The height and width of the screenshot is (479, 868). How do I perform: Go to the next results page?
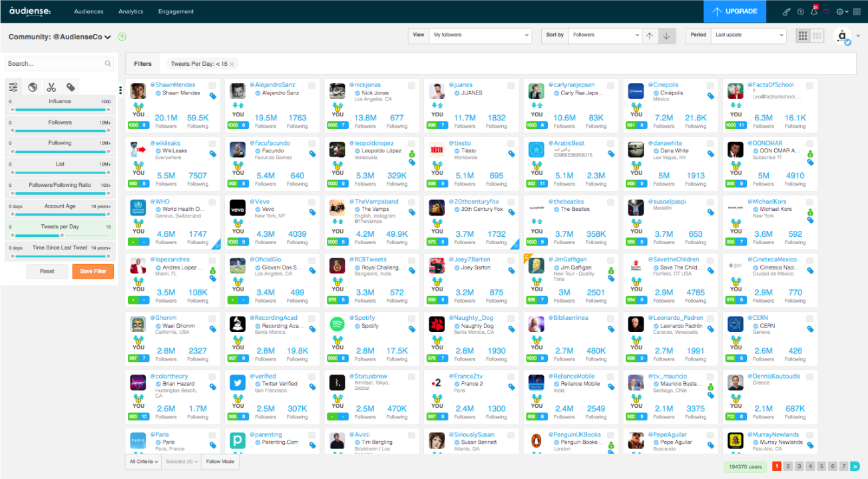pyautogui.click(x=855, y=466)
